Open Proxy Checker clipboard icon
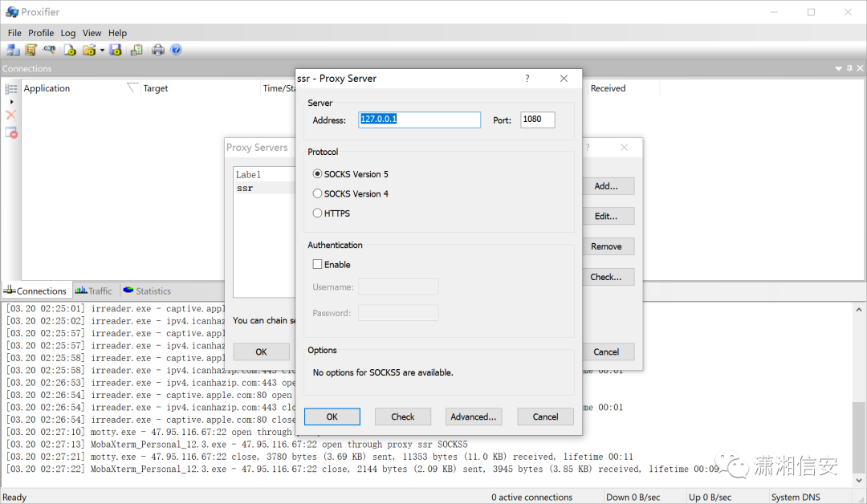 (136, 51)
